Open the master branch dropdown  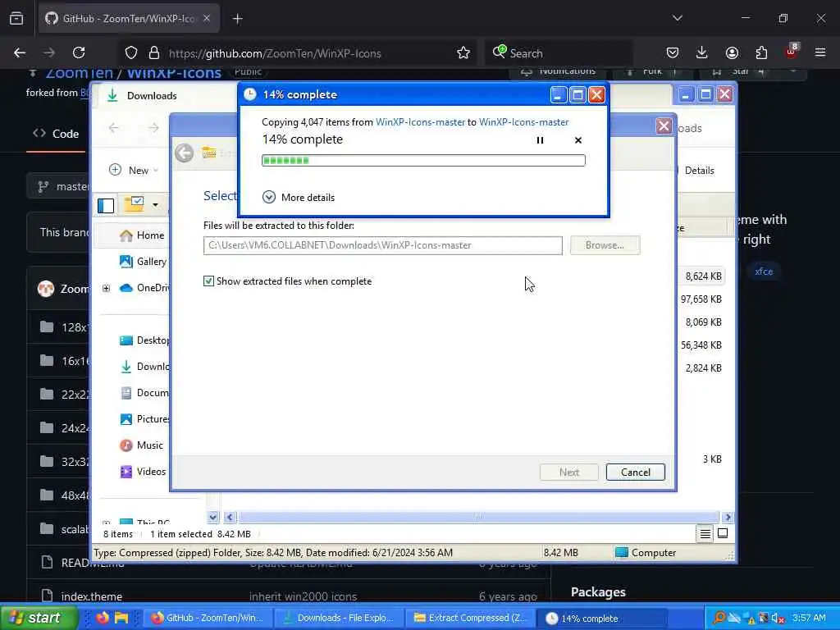click(x=60, y=186)
